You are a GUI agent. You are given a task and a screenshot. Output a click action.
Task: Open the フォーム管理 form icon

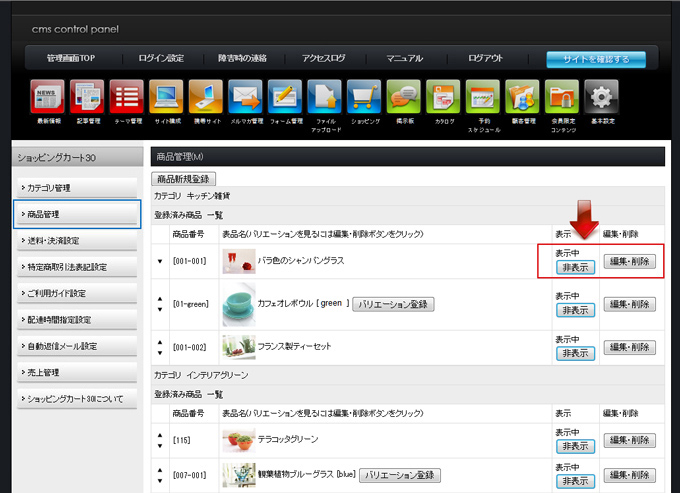click(x=285, y=98)
